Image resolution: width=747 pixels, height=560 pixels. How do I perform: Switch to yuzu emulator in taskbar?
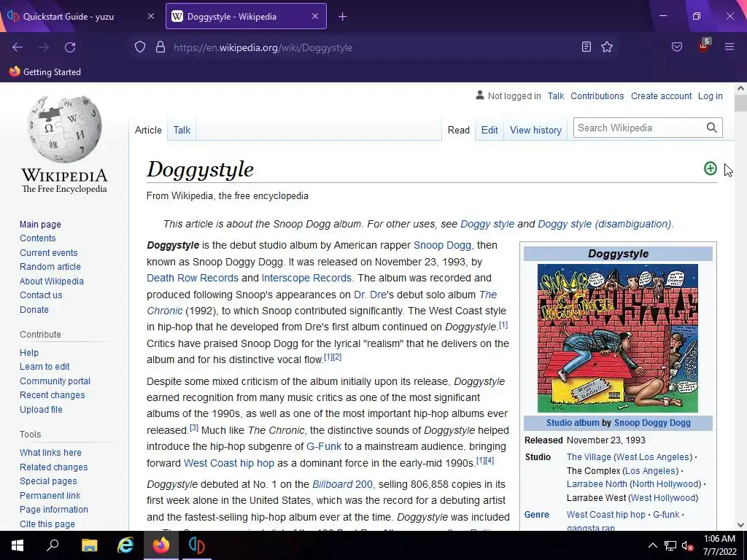(197, 545)
